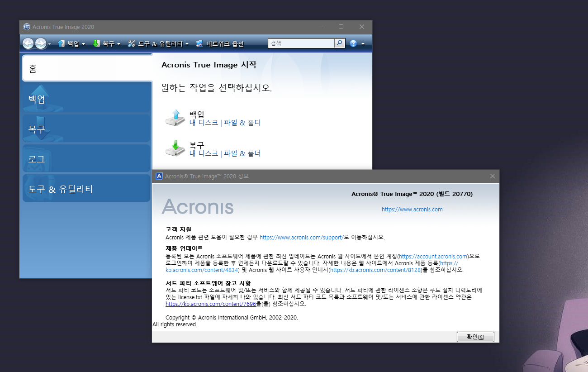Open the kb.acronis.com/content/8128 link
Screen dimensions: 588x372
click(375, 270)
